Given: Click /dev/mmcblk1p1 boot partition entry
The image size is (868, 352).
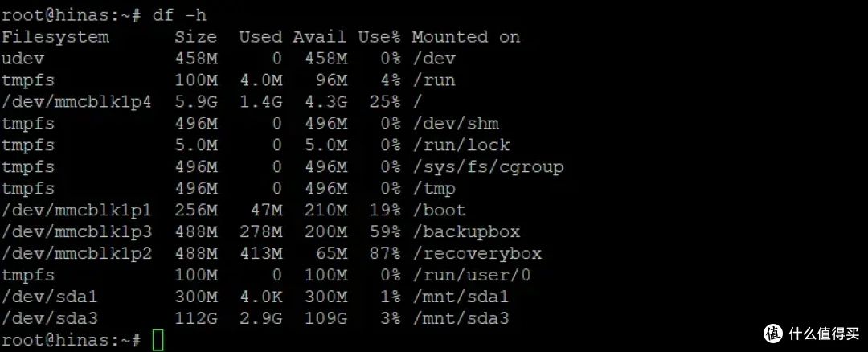Looking at the screenshot, I should point(77,211).
